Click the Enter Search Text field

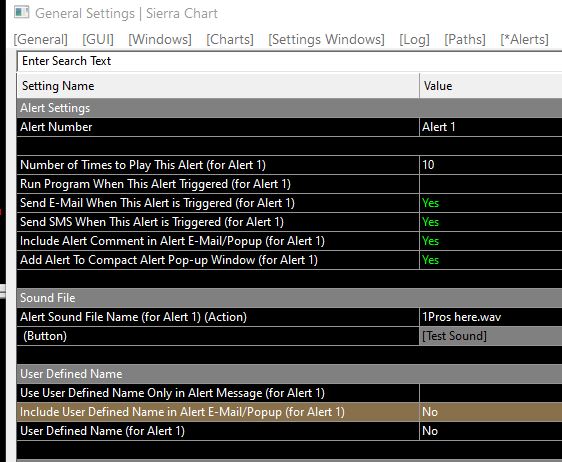290,61
